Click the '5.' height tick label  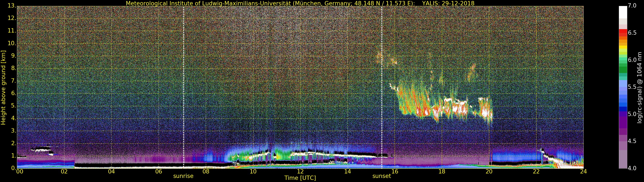point(14,106)
